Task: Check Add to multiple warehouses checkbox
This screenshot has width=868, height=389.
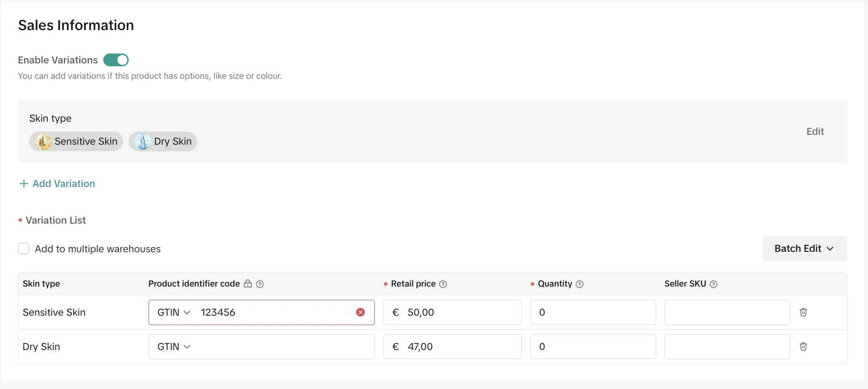Action: pyautogui.click(x=23, y=249)
